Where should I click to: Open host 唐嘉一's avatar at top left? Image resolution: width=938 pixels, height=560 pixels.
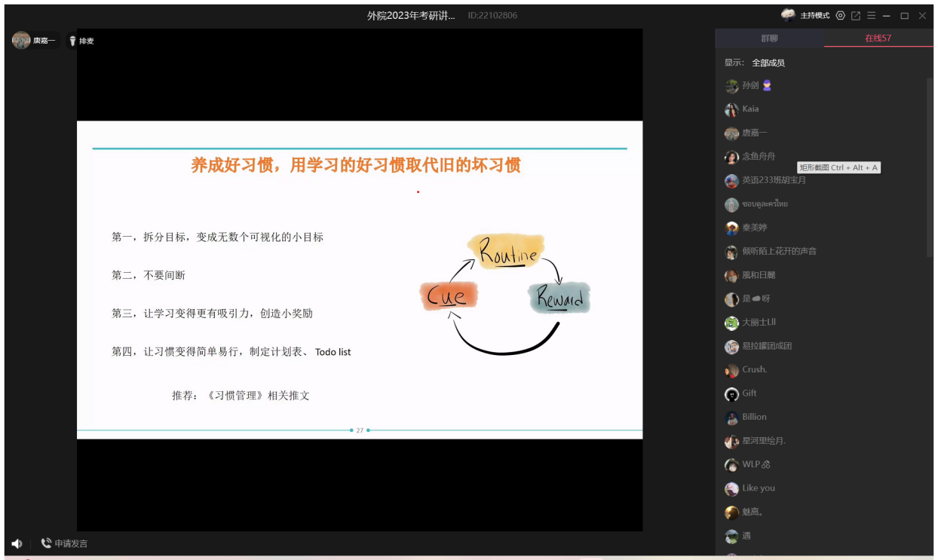(x=21, y=41)
